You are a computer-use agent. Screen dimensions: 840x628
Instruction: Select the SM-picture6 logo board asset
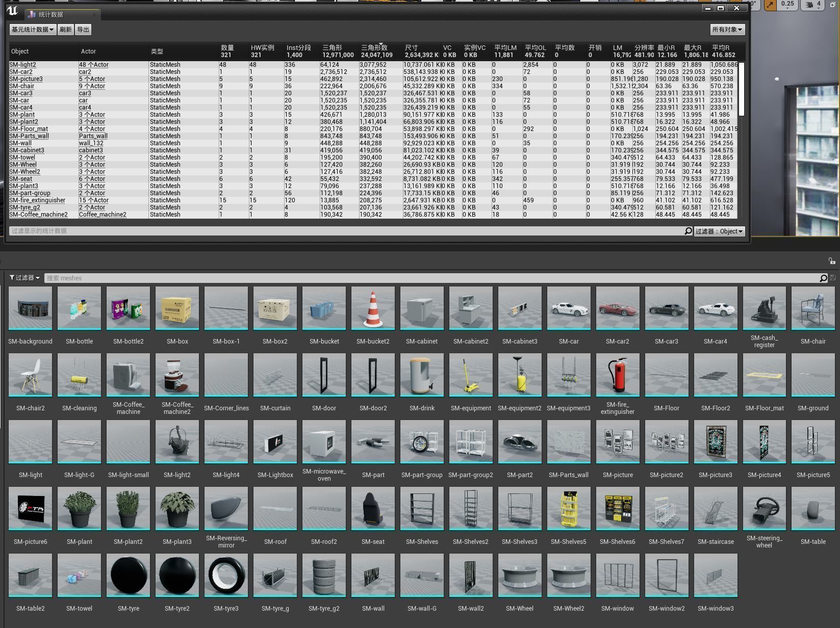pos(31,508)
